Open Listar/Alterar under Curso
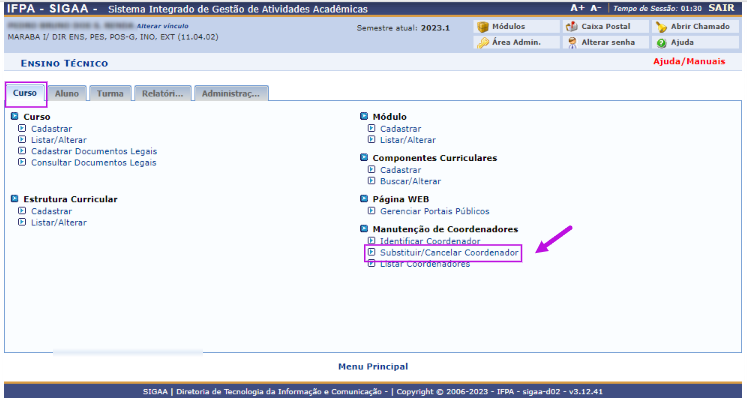747x398 pixels. click(x=59, y=140)
